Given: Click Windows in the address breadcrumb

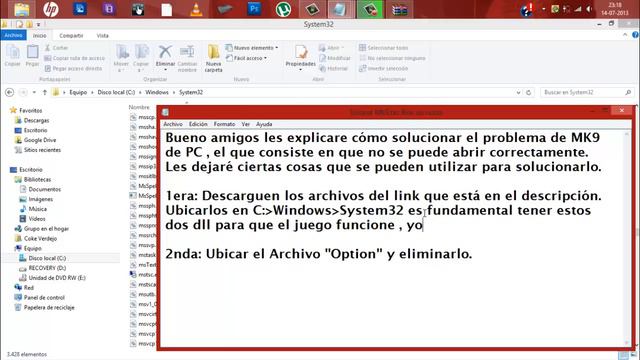Looking at the screenshot, I should click(157, 93).
